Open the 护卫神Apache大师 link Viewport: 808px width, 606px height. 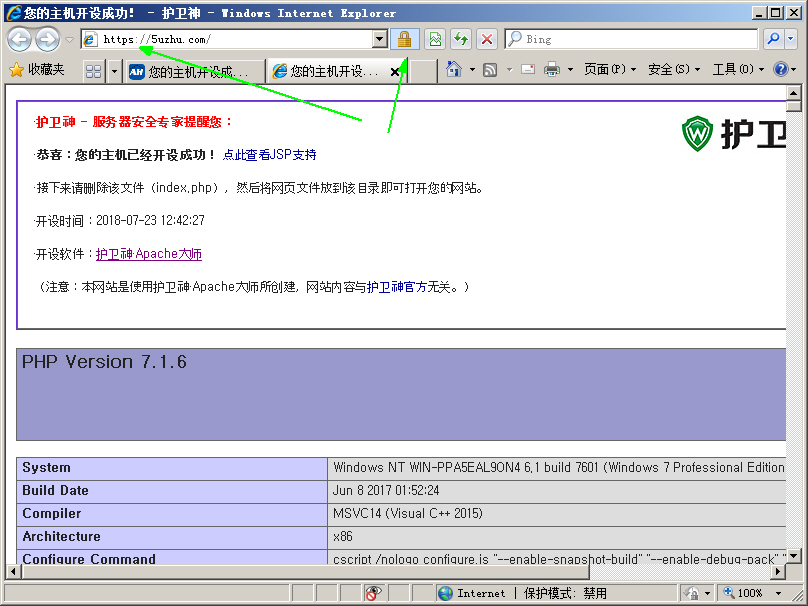pos(148,253)
